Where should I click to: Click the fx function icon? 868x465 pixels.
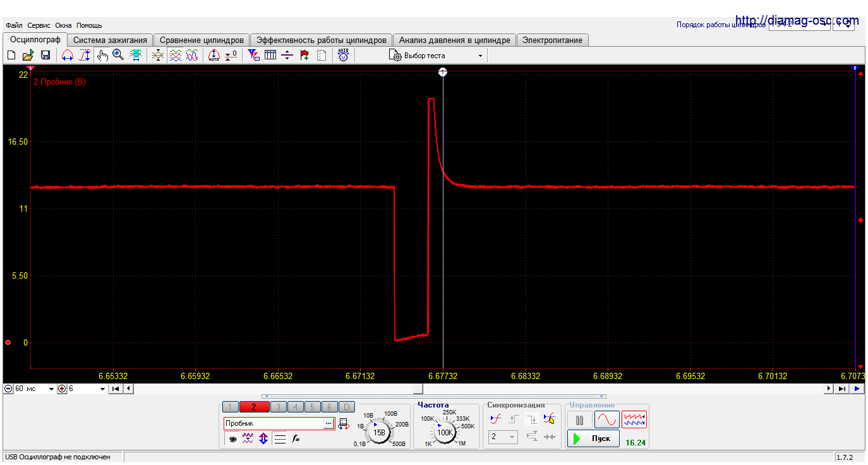[295, 438]
